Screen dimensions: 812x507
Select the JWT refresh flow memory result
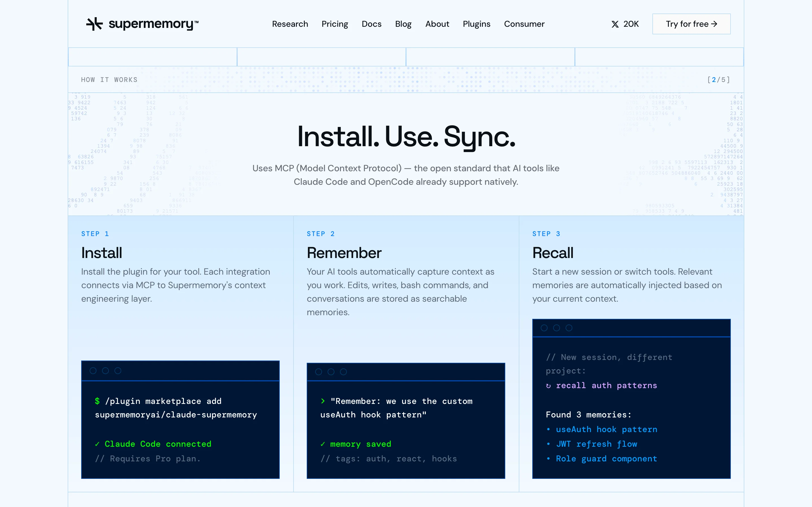click(596, 444)
